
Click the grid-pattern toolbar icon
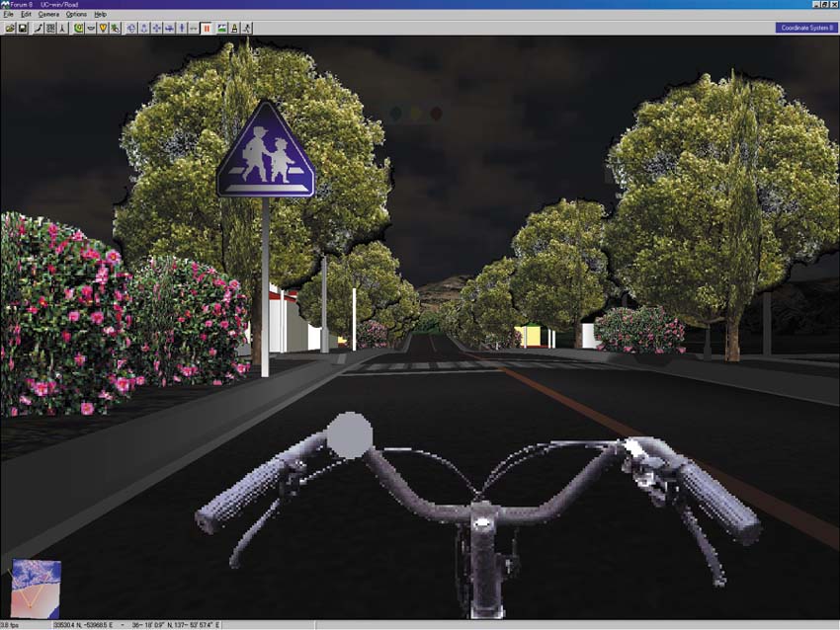point(50,29)
